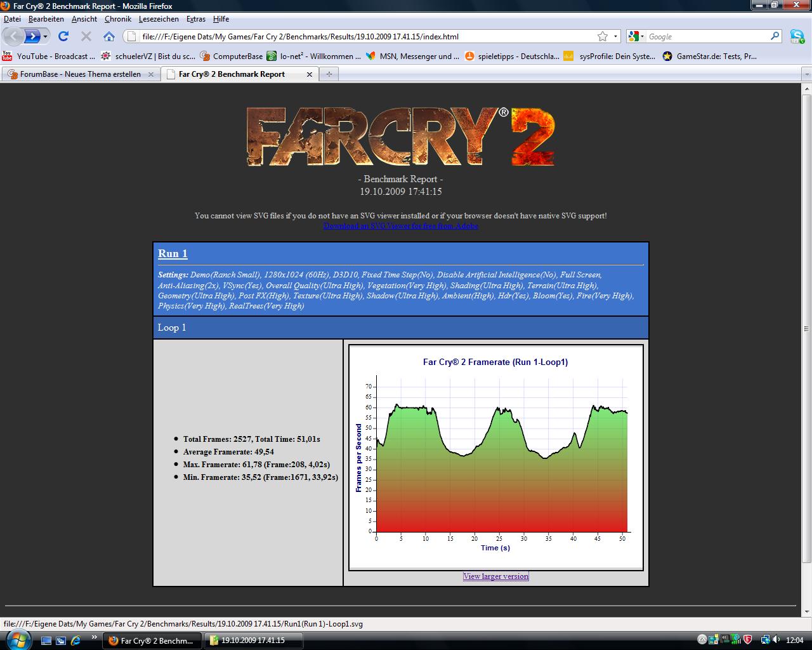Close the ForumBase tab

point(151,74)
